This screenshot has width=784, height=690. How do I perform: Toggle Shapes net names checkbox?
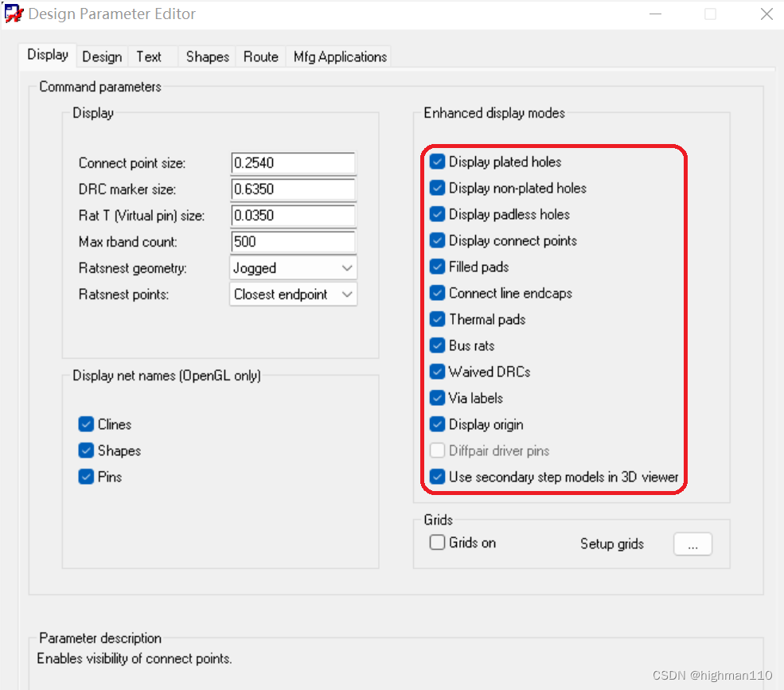[x=86, y=450]
